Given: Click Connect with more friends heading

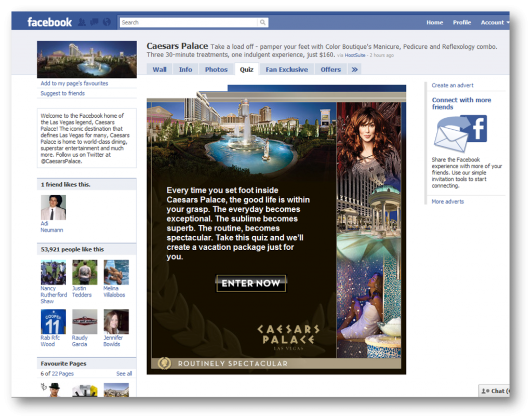Looking at the screenshot, I should 461,103.
